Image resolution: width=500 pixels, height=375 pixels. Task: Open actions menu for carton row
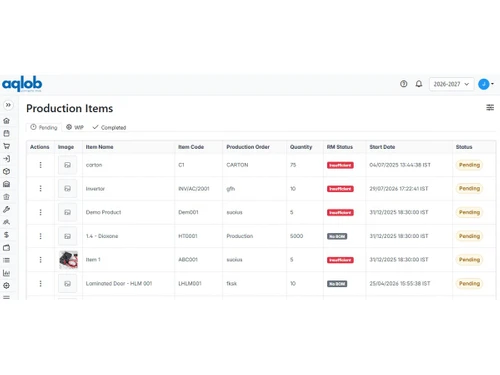tap(40, 165)
